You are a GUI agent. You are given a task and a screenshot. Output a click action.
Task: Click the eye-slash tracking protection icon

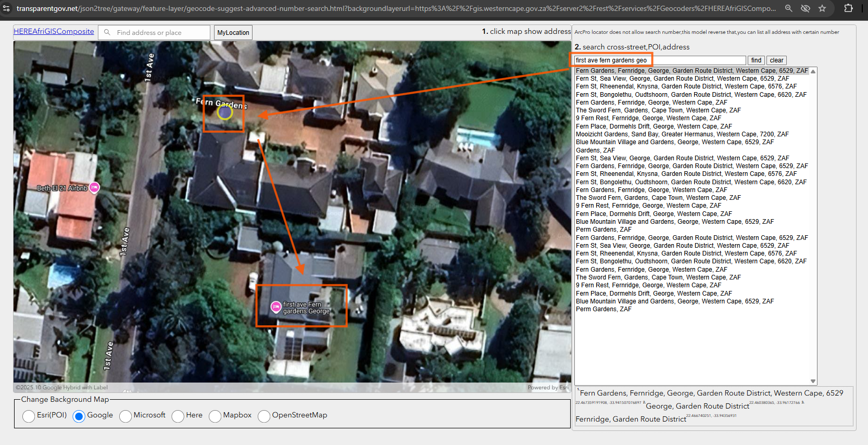(806, 8)
